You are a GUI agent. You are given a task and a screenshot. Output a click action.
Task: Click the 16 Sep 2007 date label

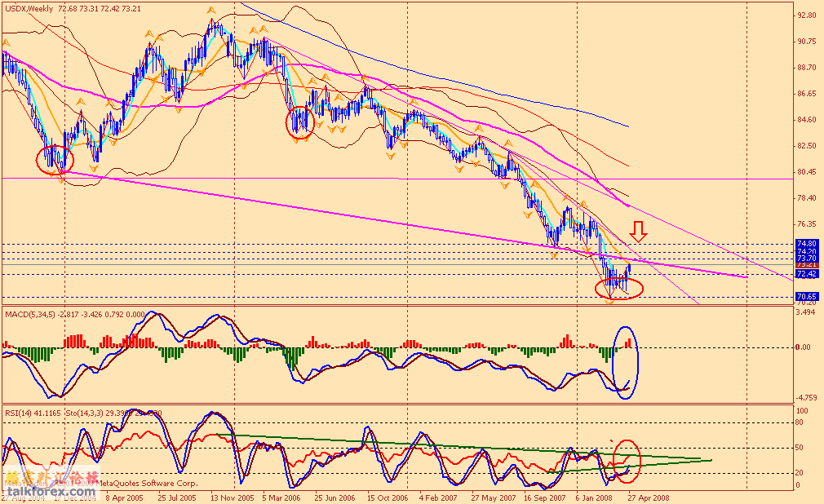[x=544, y=497]
